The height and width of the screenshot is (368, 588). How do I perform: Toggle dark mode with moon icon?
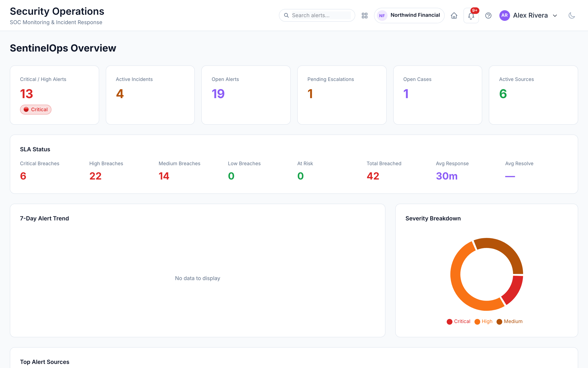click(572, 15)
